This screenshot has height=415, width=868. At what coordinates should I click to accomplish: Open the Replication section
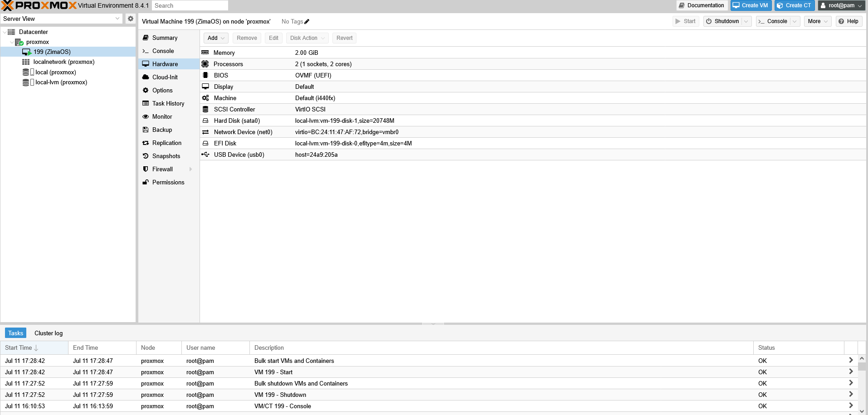click(169, 143)
